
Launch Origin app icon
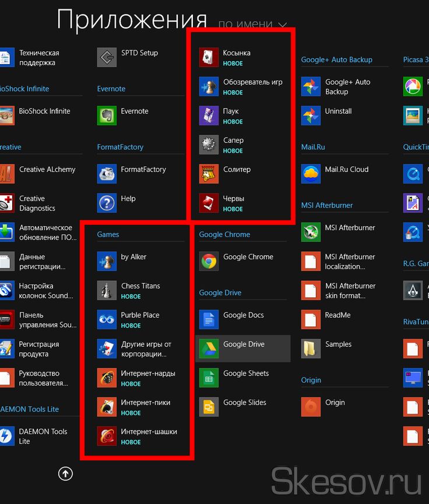311,407
